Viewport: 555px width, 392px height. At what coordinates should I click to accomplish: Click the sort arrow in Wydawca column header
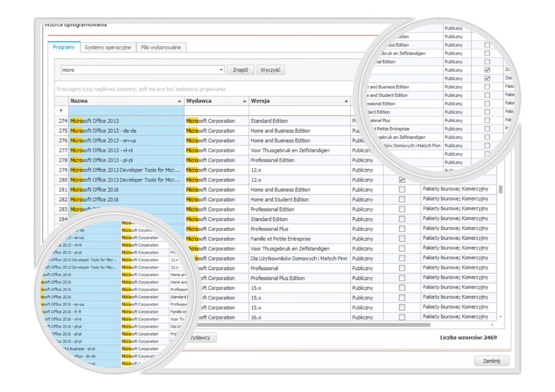point(244,101)
